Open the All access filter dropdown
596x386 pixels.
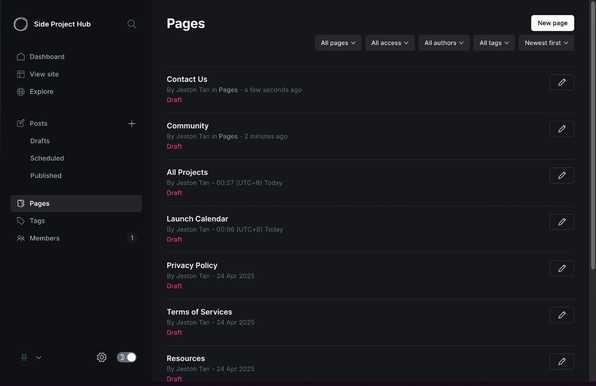point(390,43)
